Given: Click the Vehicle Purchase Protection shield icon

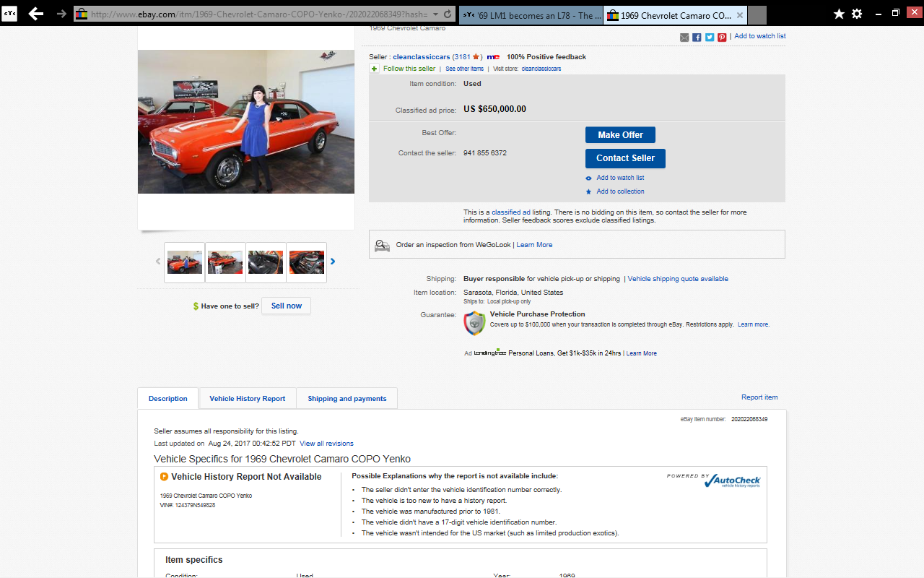Looking at the screenshot, I should click(474, 323).
